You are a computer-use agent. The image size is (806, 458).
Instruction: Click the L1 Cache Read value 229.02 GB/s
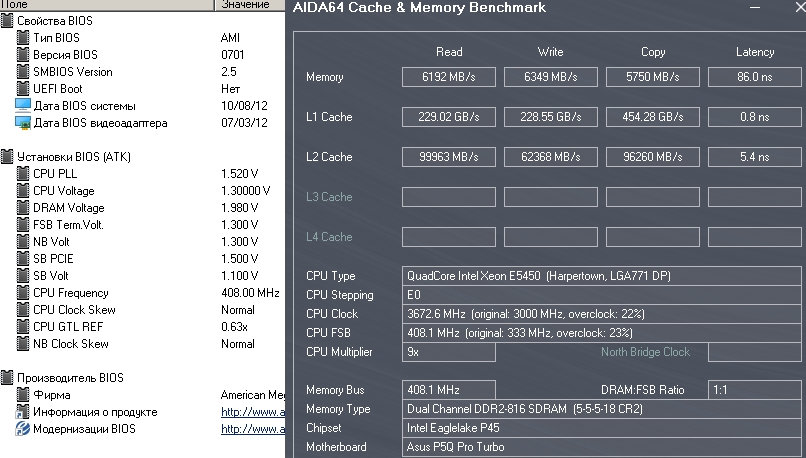point(449,117)
